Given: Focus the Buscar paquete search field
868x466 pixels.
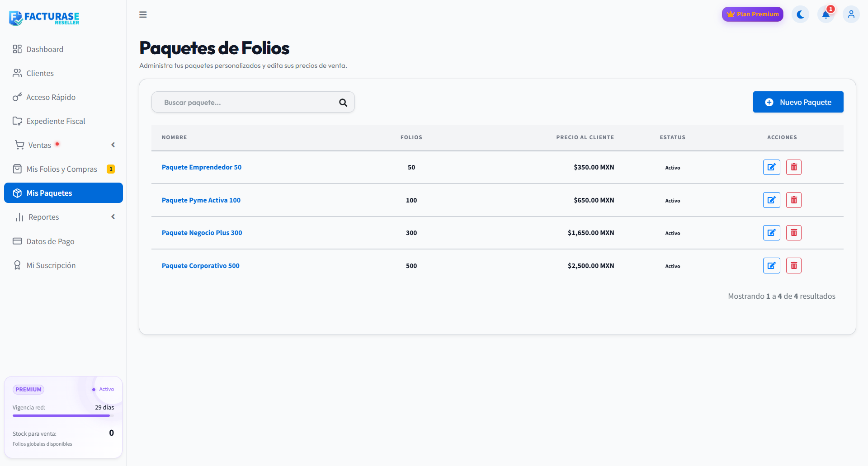Looking at the screenshot, I should [x=253, y=102].
